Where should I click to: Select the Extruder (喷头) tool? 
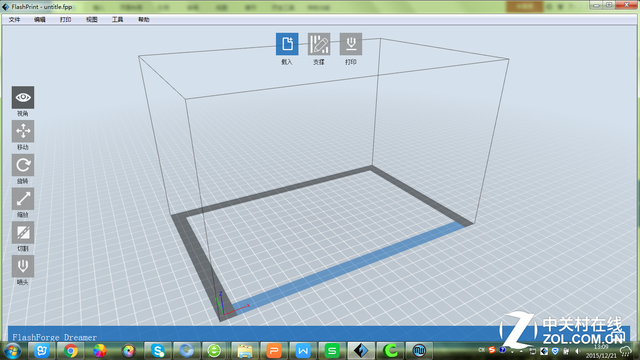coord(23,266)
